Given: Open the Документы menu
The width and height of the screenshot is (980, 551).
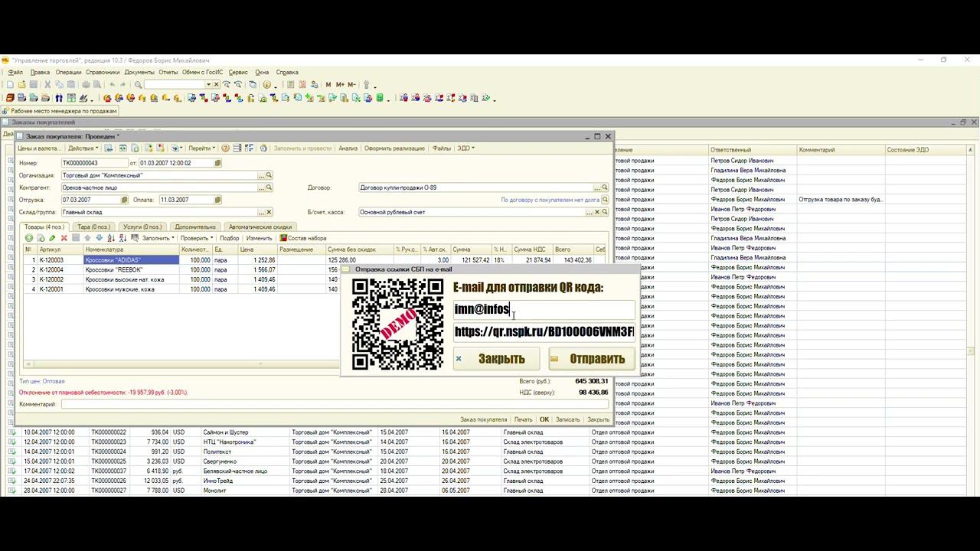Looking at the screenshot, I should (x=139, y=73).
